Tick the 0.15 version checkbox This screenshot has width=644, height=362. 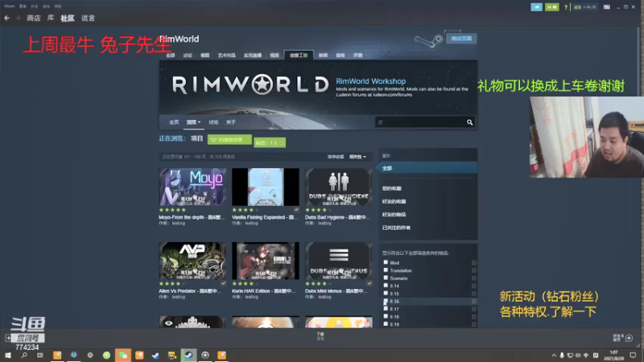coord(386,293)
